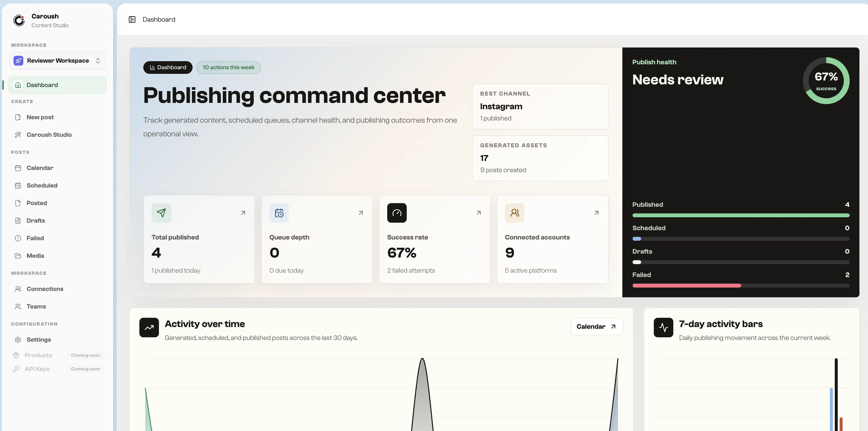The image size is (868, 431).
Task: Click the home icon beside Dashboard
Action: coord(18,85)
